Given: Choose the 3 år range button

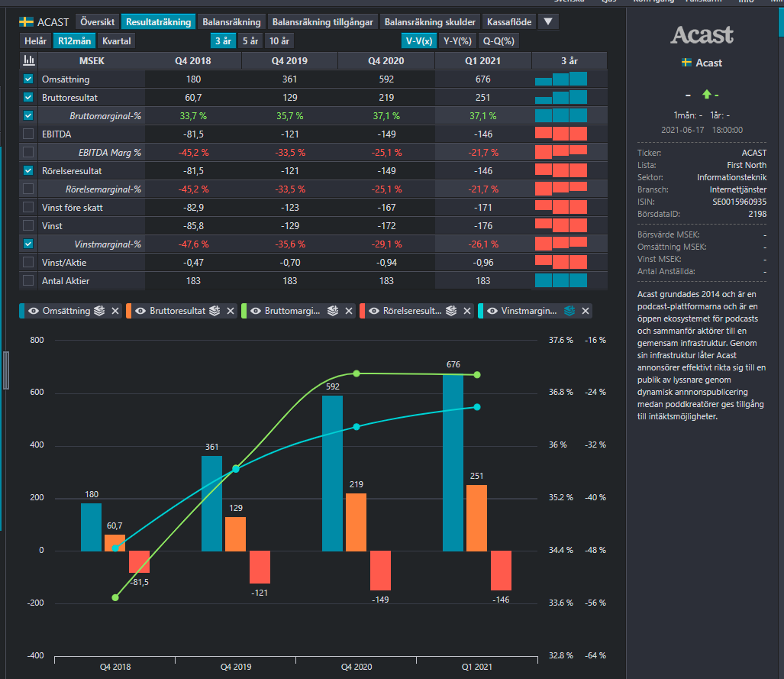Looking at the screenshot, I should (223, 41).
